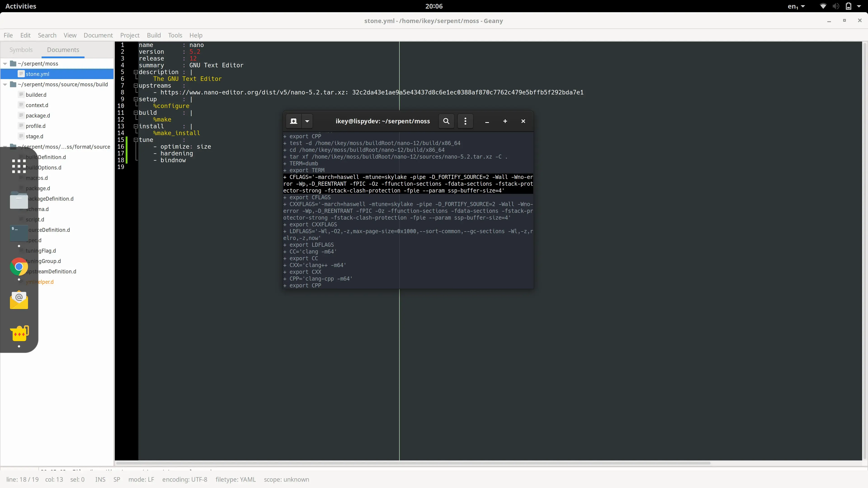
Task: Click 'encoding: UTF-8' in the status bar
Action: coord(185,479)
